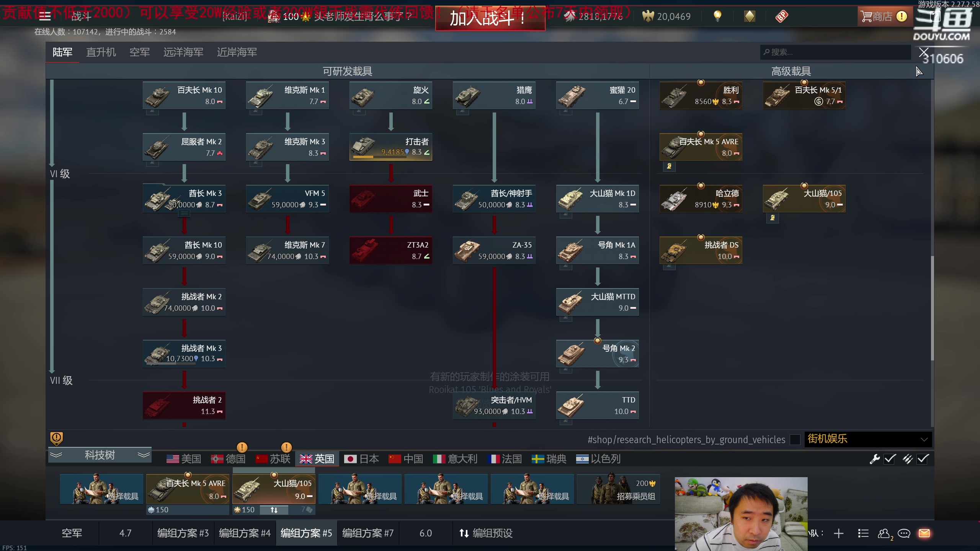This screenshot has width=980, height=551.
Task: Click 招募乘员组 to recruit crew
Action: click(619, 489)
